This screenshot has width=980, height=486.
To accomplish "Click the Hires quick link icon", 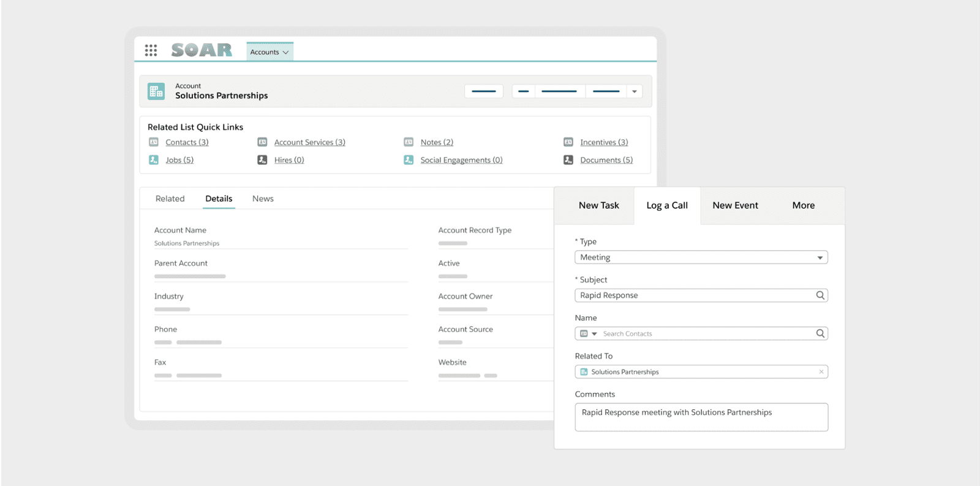I will click(262, 160).
